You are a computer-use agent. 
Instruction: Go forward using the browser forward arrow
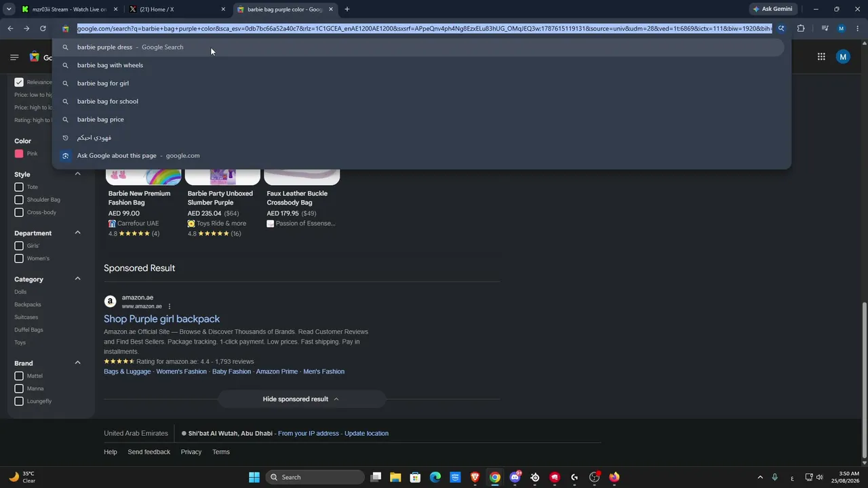(x=26, y=28)
